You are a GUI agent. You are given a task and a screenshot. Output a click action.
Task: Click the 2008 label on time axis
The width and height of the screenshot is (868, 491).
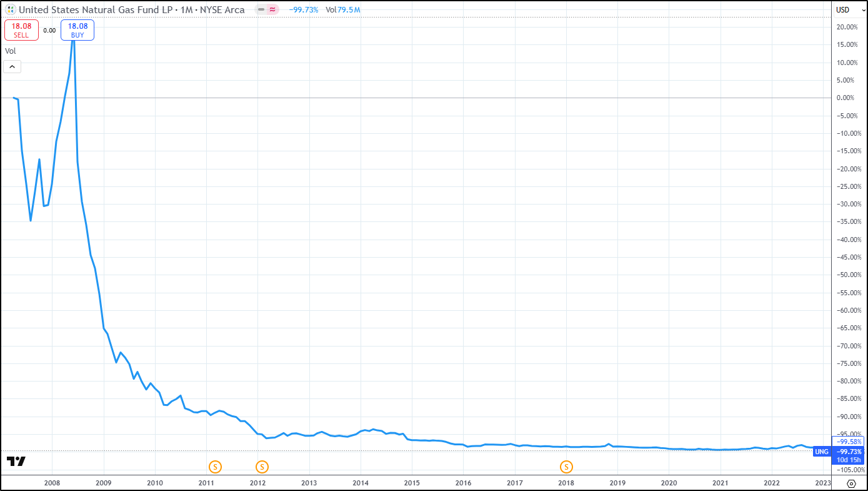(52, 483)
